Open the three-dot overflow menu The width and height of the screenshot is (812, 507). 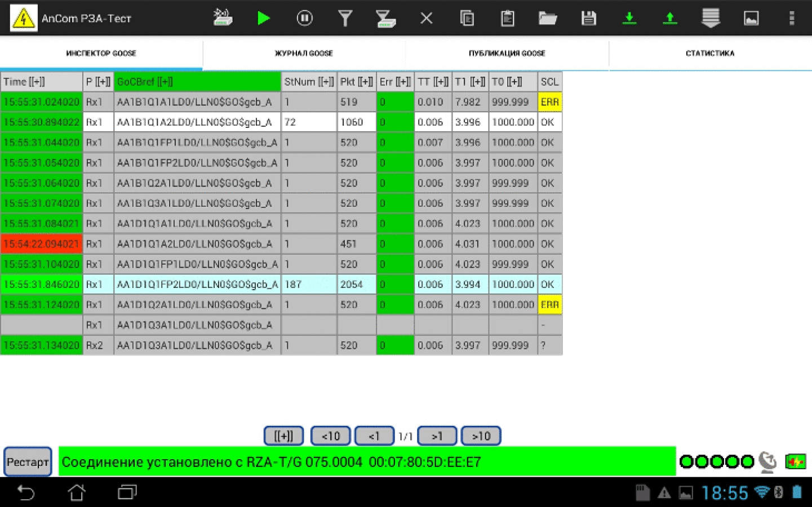[x=792, y=19]
